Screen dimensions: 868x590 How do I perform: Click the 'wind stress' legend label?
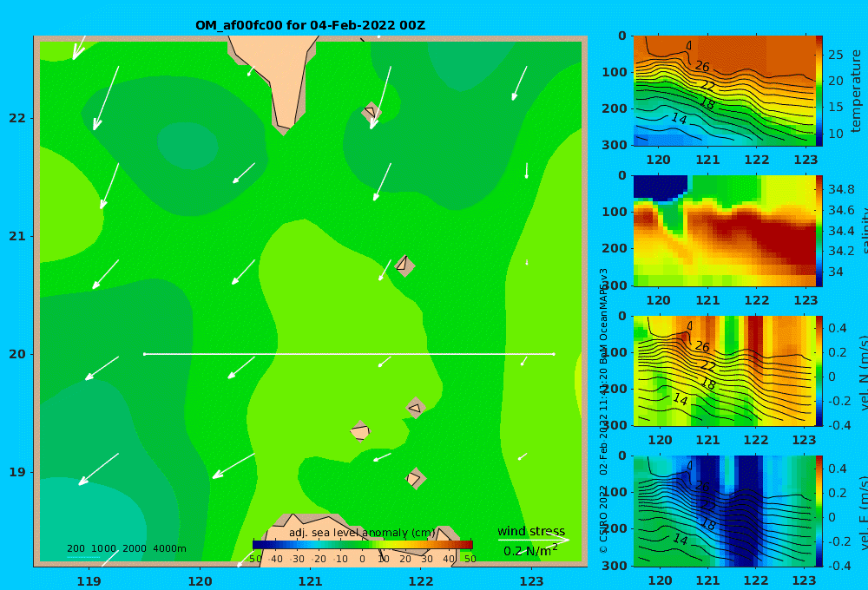point(531,531)
